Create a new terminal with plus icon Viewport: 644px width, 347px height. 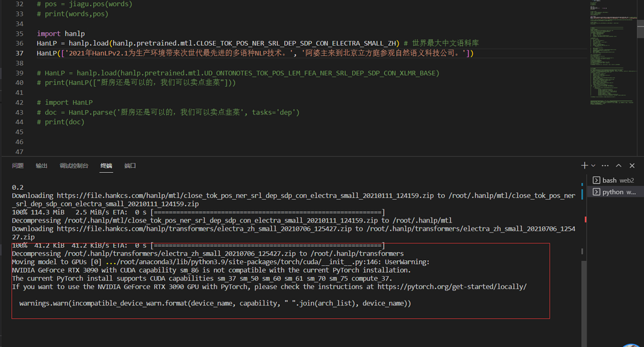(584, 165)
